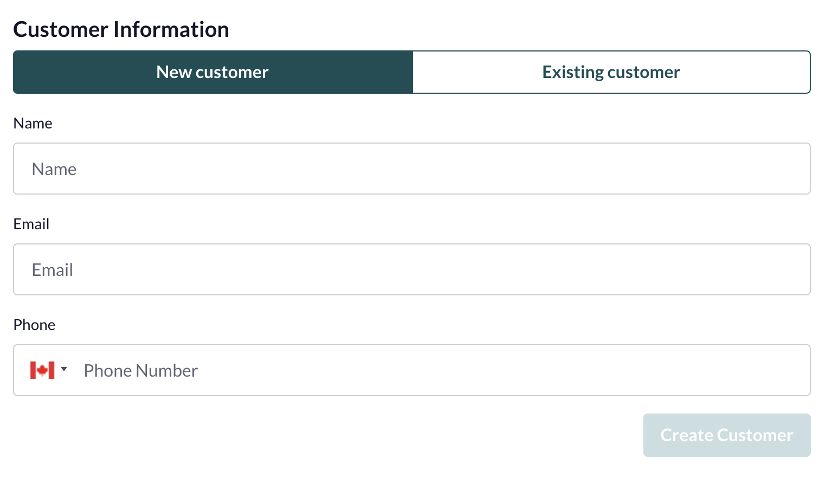Toggle the form to New customer mode
The image size is (826, 504).
[213, 72]
